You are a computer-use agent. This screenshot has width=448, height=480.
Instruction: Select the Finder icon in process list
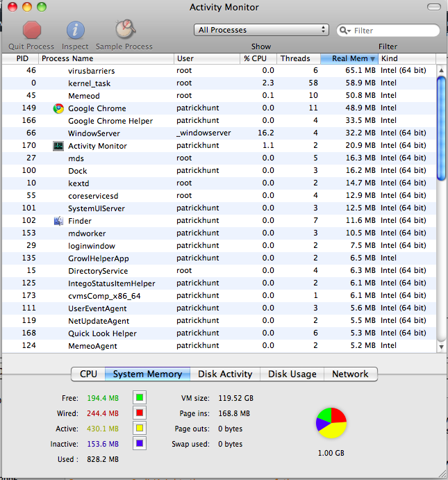(58, 221)
